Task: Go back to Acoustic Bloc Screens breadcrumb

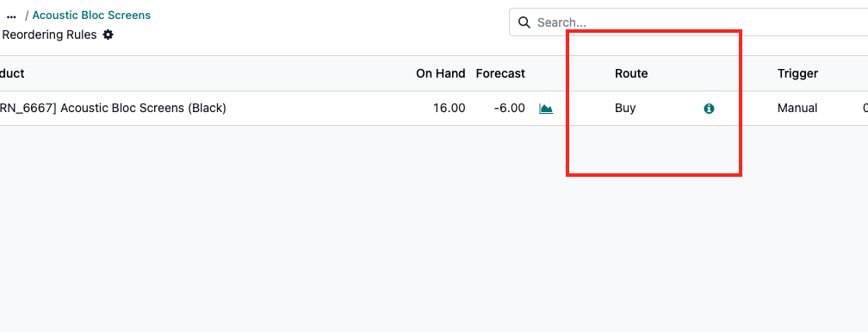Action: click(x=91, y=15)
